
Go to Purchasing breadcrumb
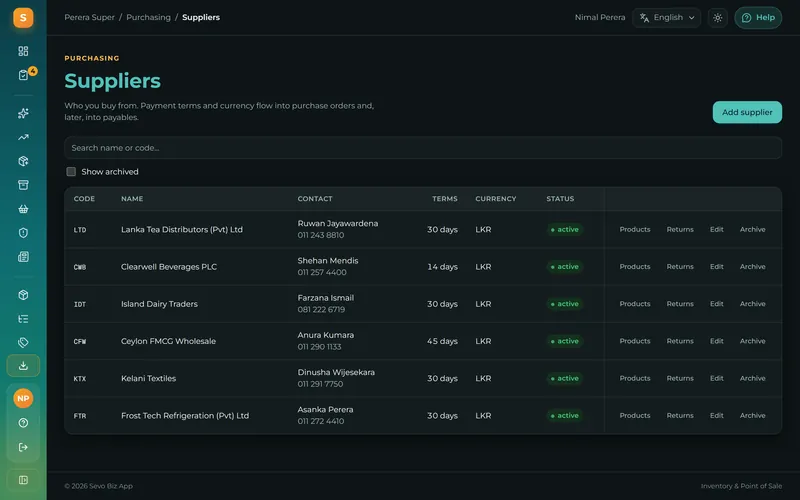148,17
